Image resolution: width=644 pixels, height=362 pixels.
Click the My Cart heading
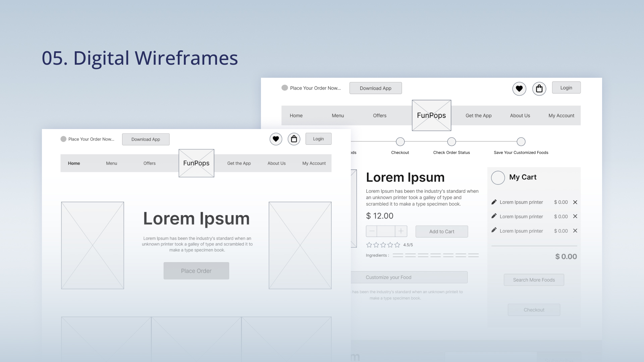523,177
